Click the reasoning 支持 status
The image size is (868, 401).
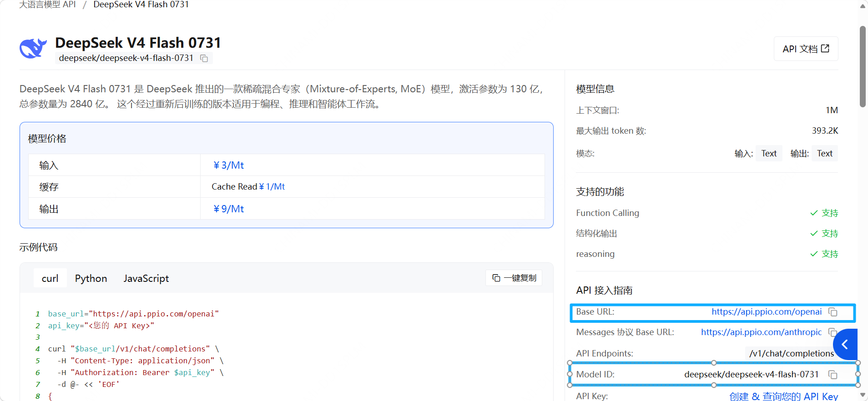coord(824,254)
